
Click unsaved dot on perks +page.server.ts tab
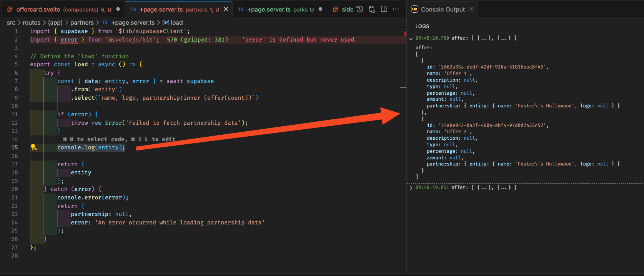point(320,9)
